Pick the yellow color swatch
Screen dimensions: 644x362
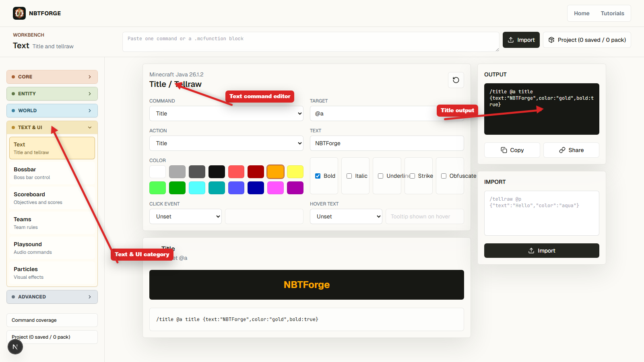[x=295, y=172]
